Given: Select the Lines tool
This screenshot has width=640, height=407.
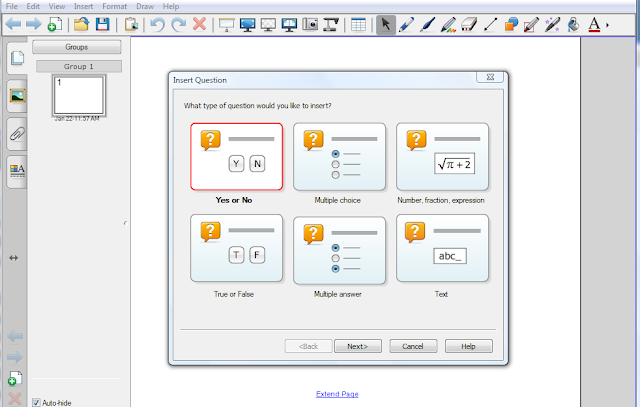Looking at the screenshot, I should (x=490, y=24).
